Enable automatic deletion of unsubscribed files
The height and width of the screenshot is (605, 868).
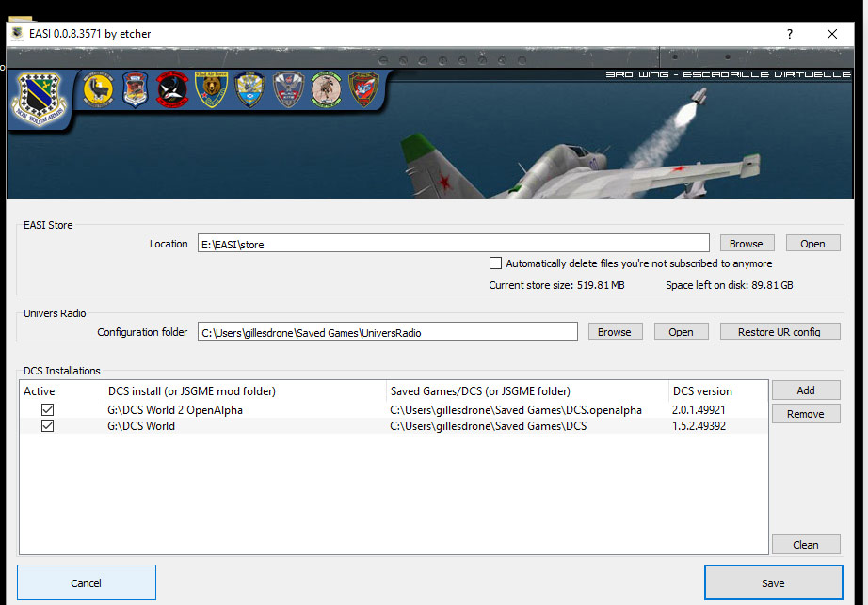[496, 263]
